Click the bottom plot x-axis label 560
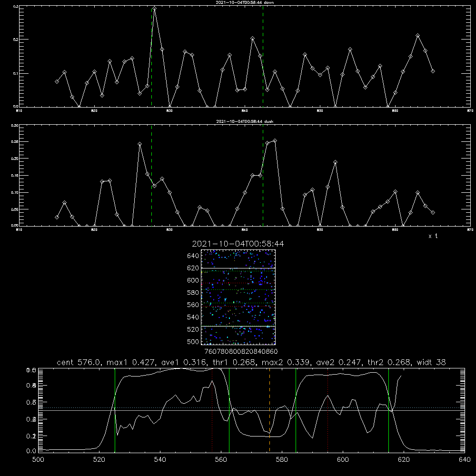Screen dimensions: 476x476 [x=221, y=460]
